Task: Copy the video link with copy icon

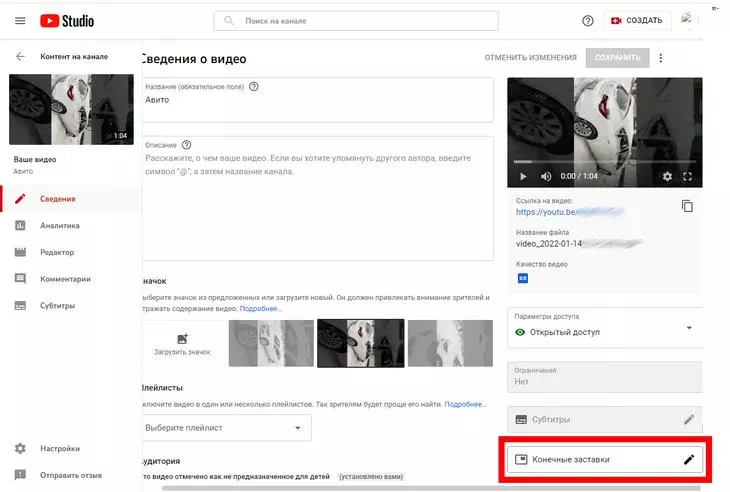Action: pyautogui.click(x=687, y=206)
